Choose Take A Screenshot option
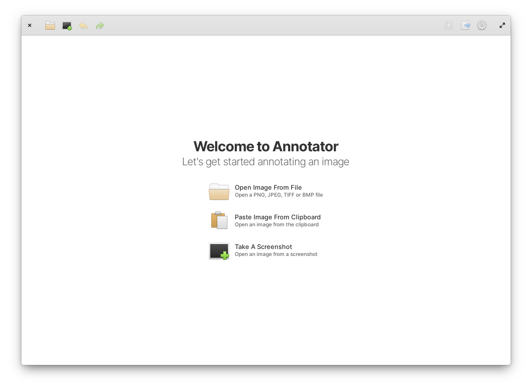Viewport: 532px width, 392px height. [266, 250]
